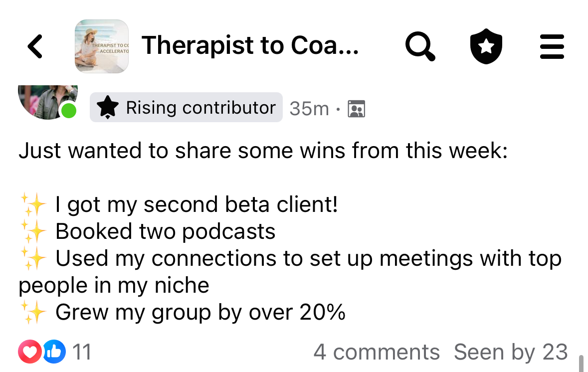This screenshot has height=372, width=588.
Task: Tap the group members audience icon
Action: (x=357, y=108)
